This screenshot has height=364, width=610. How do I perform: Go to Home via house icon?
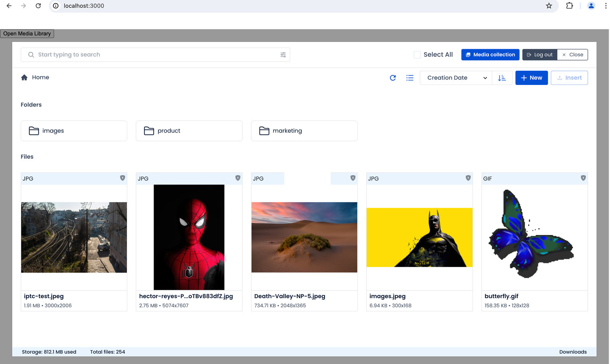pos(24,77)
